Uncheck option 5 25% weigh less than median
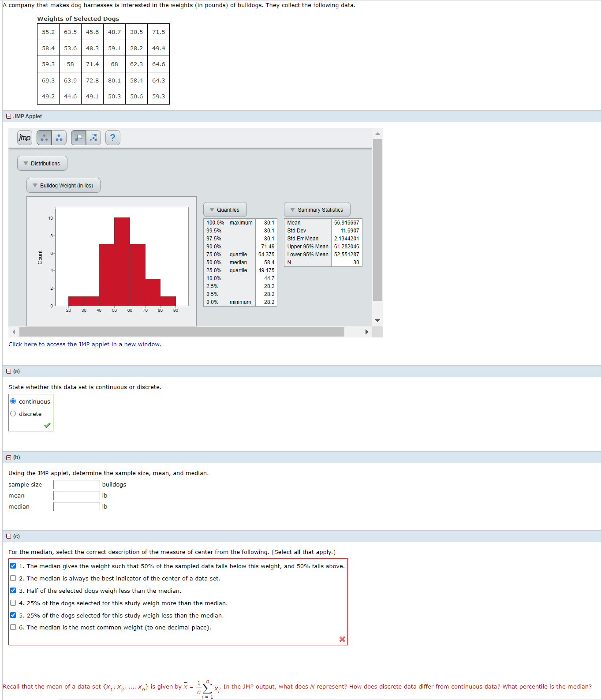This screenshot has height=700, width=601. (x=13, y=615)
